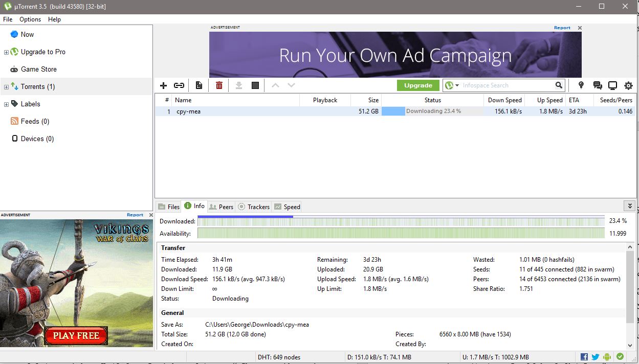This screenshot has height=364, width=639.
Task: Click the Downloaded pieces progress bar
Action: pyautogui.click(x=401, y=221)
